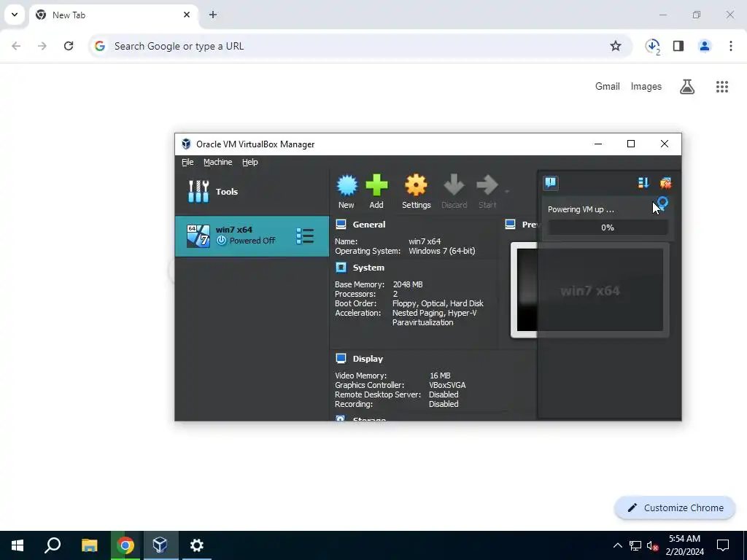
Task: Click the 'Floppy, Optical, Hard Disk' boot order
Action: click(438, 303)
